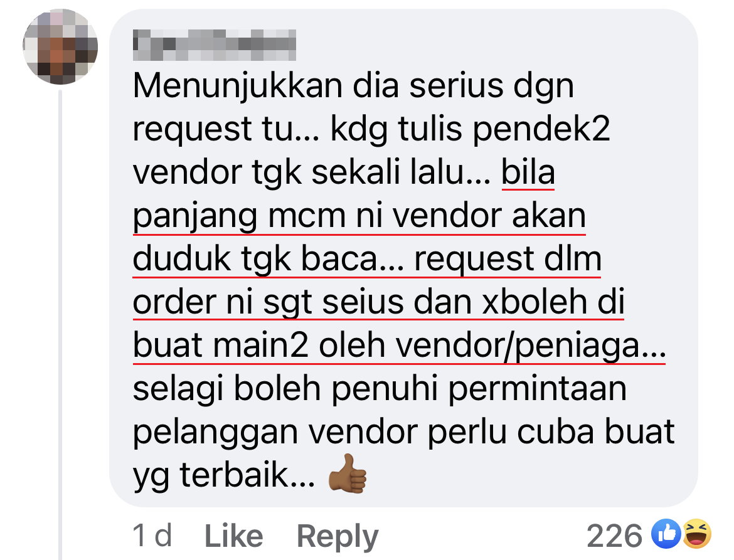Open the blurred commenter name link

pyautogui.click(x=215, y=45)
